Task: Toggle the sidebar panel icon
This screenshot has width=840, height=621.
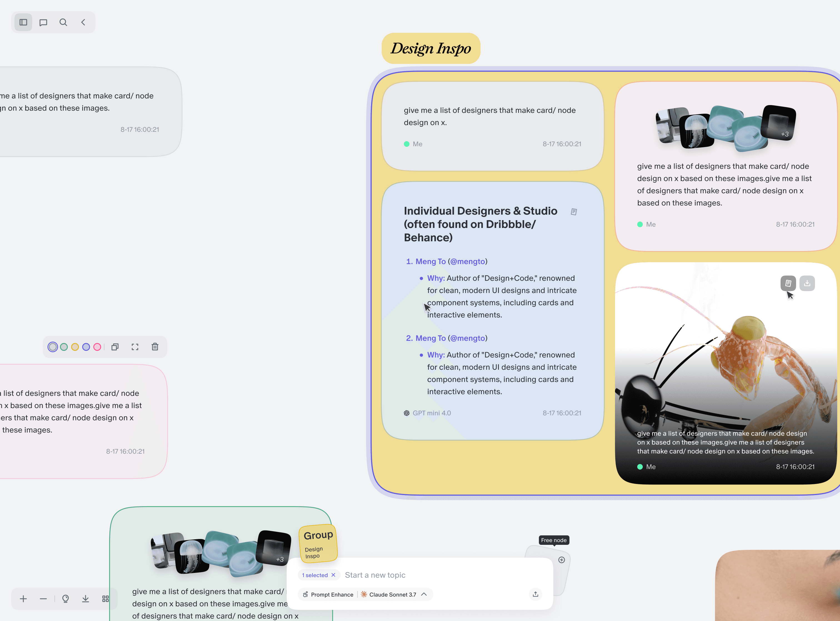Action: coord(23,22)
